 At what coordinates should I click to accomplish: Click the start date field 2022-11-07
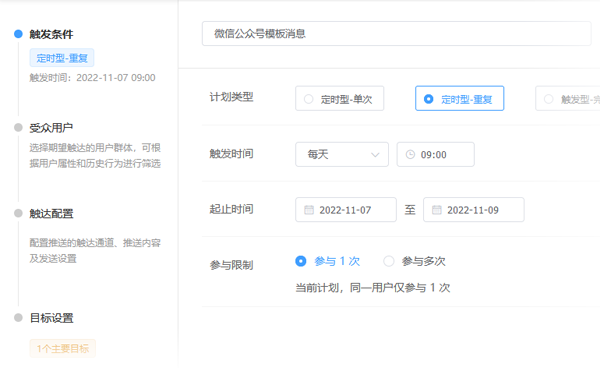click(x=346, y=210)
